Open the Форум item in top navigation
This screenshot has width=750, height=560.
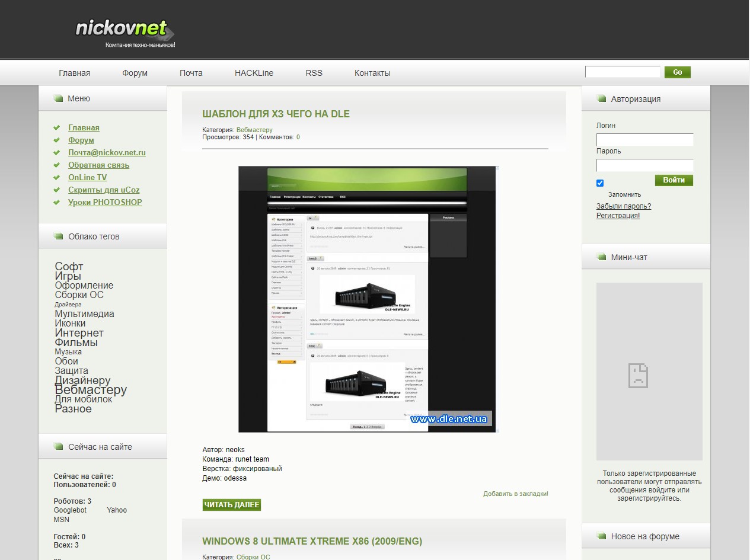(135, 73)
